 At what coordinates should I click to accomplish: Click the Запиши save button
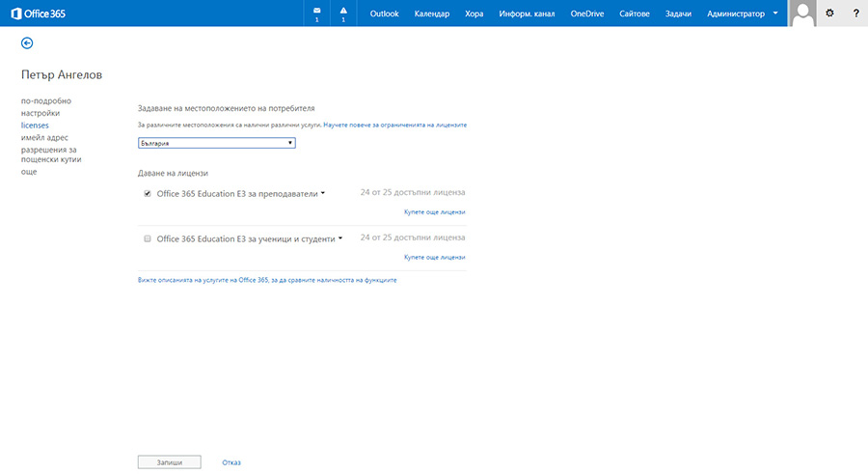click(x=170, y=462)
